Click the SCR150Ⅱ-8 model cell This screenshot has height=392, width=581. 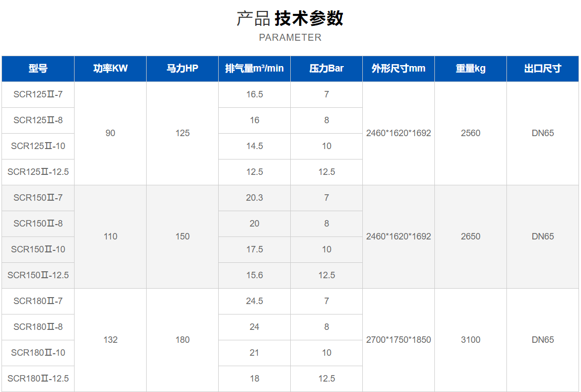tap(38, 224)
